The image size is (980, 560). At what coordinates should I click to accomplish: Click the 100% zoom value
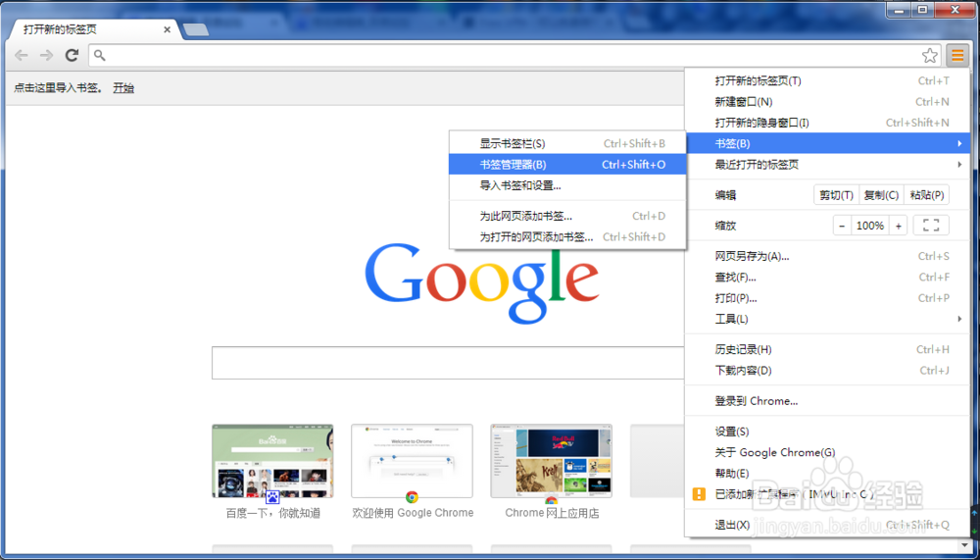click(x=870, y=226)
